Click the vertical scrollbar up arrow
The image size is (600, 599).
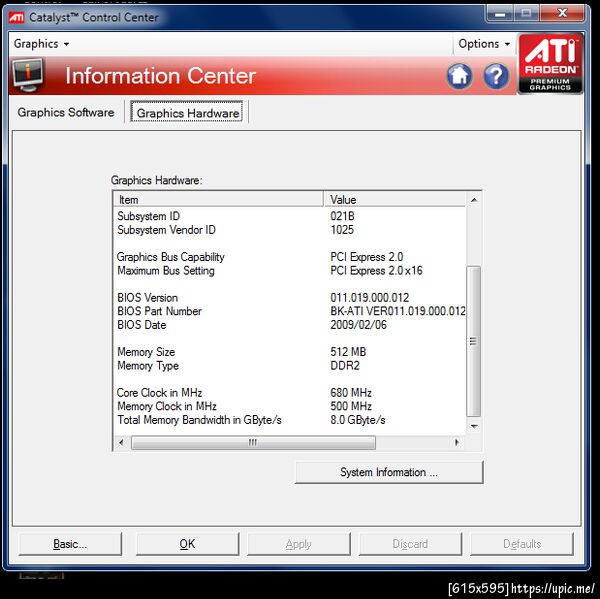pos(474,199)
